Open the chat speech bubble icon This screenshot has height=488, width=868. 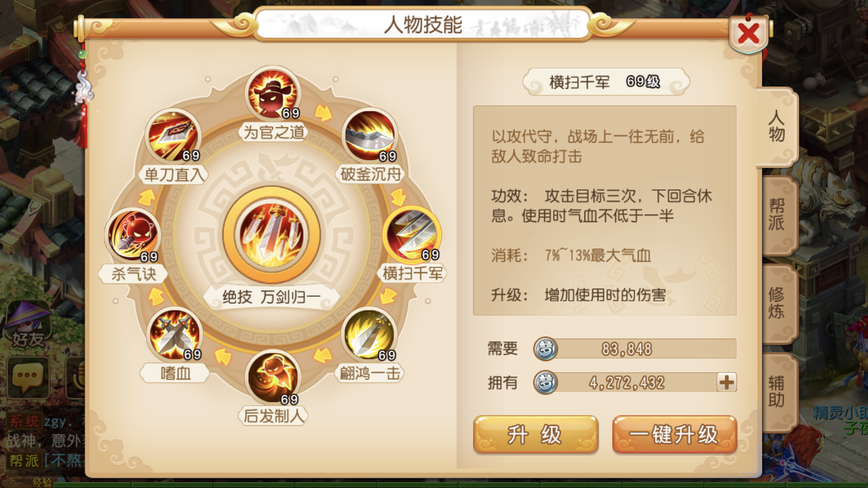tap(27, 377)
